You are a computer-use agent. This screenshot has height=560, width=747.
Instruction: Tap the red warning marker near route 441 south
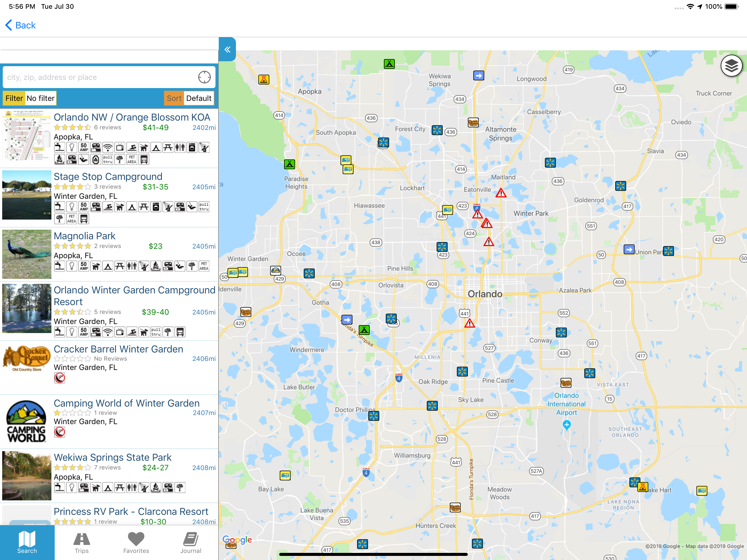coord(469,323)
